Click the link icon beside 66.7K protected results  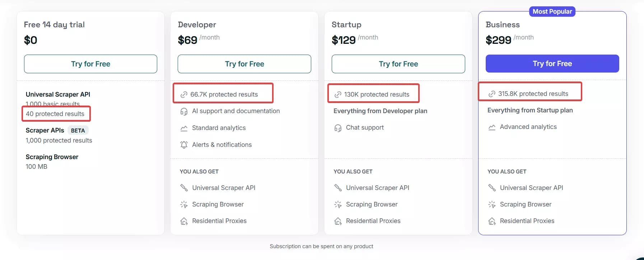pyautogui.click(x=184, y=94)
